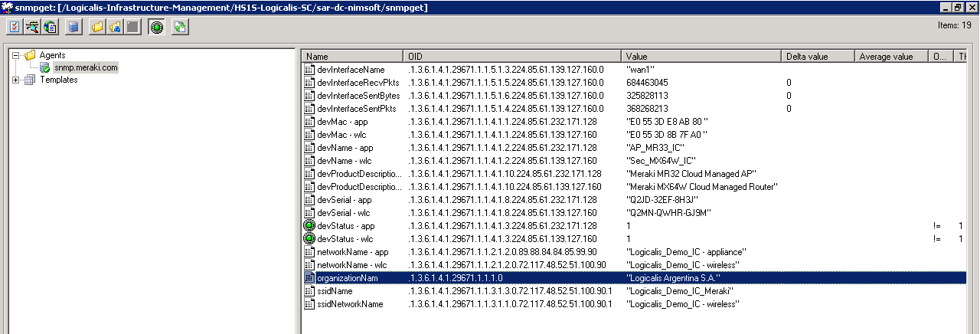This screenshot has width=980, height=334.
Task: Click the blue server/database toolbar icon
Action: click(x=73, y=28)
